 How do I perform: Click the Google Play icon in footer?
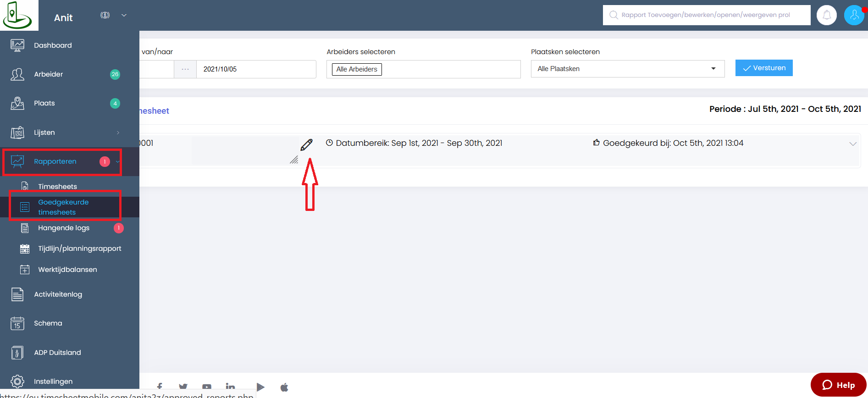pyautogui.click(x=260, y=387)
